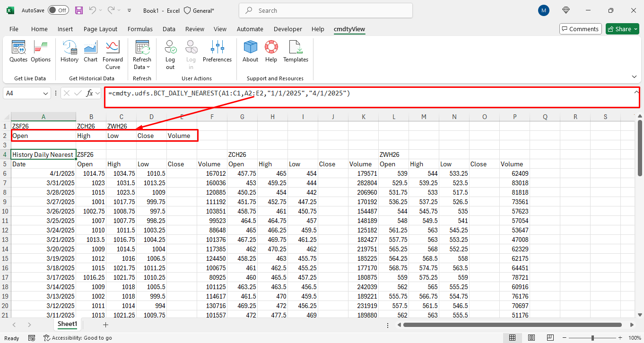Click the grayed Log in icon
The height and width of the screenshot is (343, 644).
click(x=191, y=55)
